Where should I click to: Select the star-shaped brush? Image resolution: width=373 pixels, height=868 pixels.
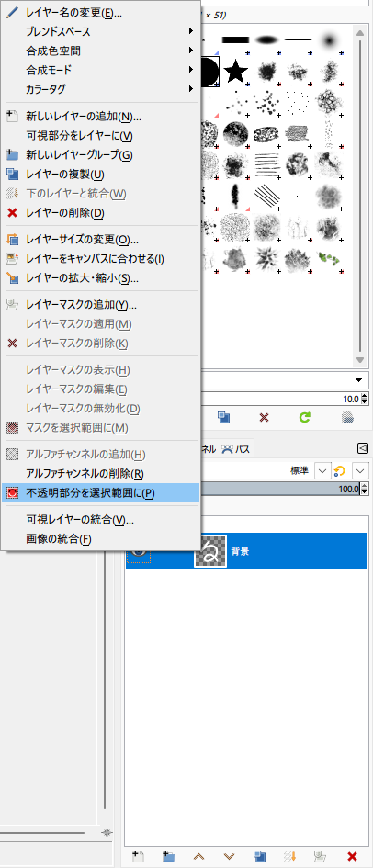236,71
